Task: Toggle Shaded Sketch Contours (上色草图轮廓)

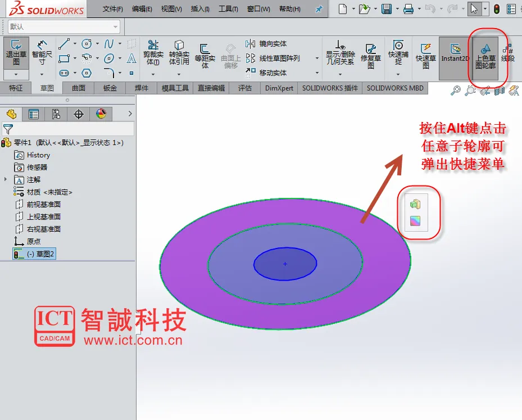Action: coord(485,58)
